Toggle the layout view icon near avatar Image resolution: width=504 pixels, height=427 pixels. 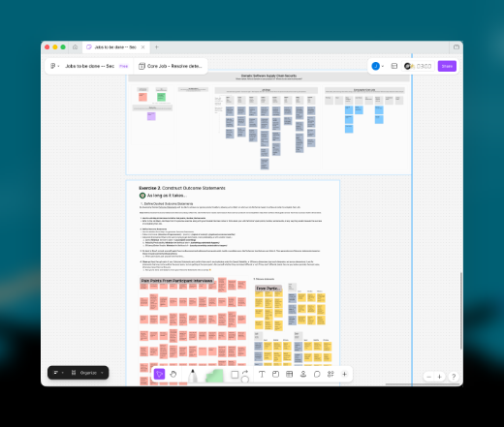(394, 66)
